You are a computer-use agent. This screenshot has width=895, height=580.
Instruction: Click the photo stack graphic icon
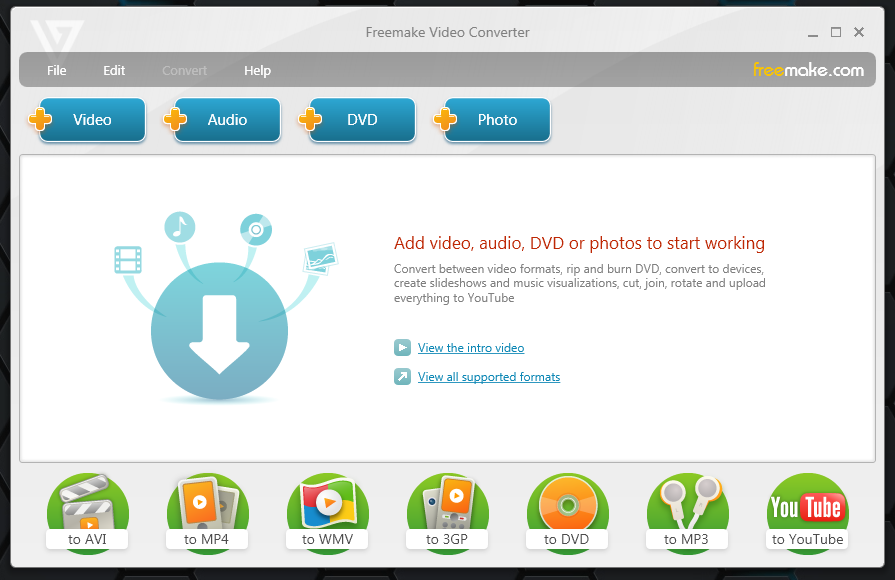[321, 259]
